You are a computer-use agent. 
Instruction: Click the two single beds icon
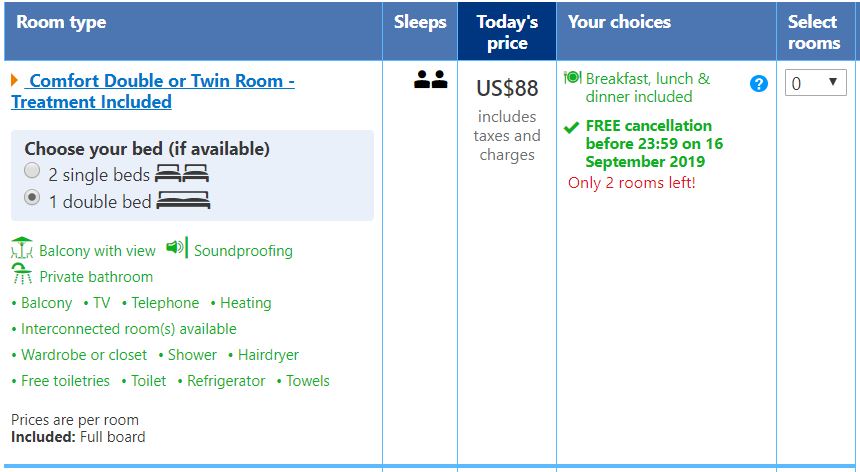pyautogui.click(x=182, y=174)
